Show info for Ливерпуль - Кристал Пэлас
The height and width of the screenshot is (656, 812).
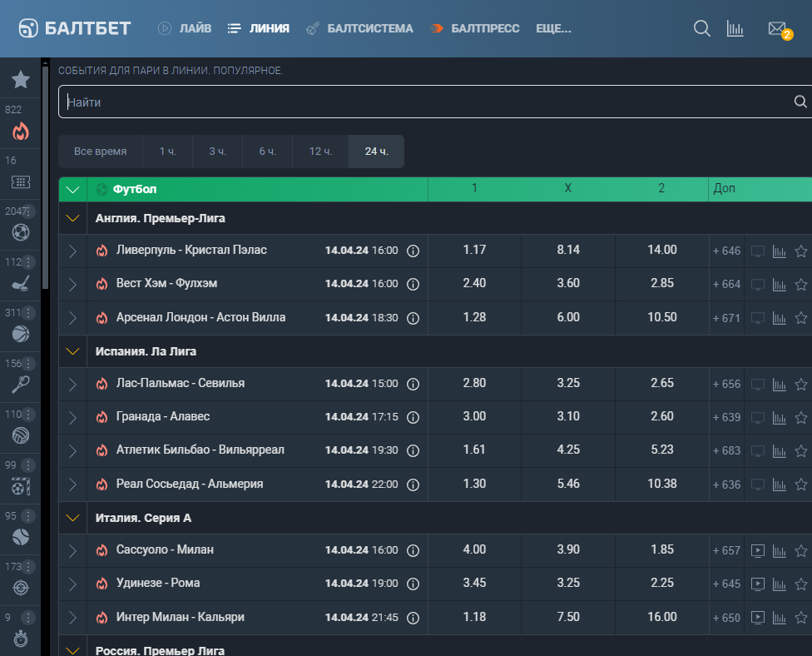[x=413, y=251]
